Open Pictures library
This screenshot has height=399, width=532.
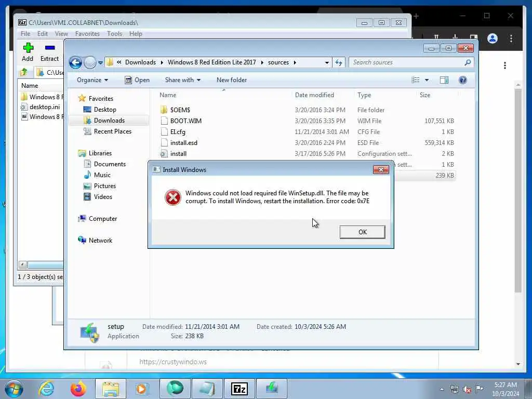pyautogui.click(x=104, y=186)
